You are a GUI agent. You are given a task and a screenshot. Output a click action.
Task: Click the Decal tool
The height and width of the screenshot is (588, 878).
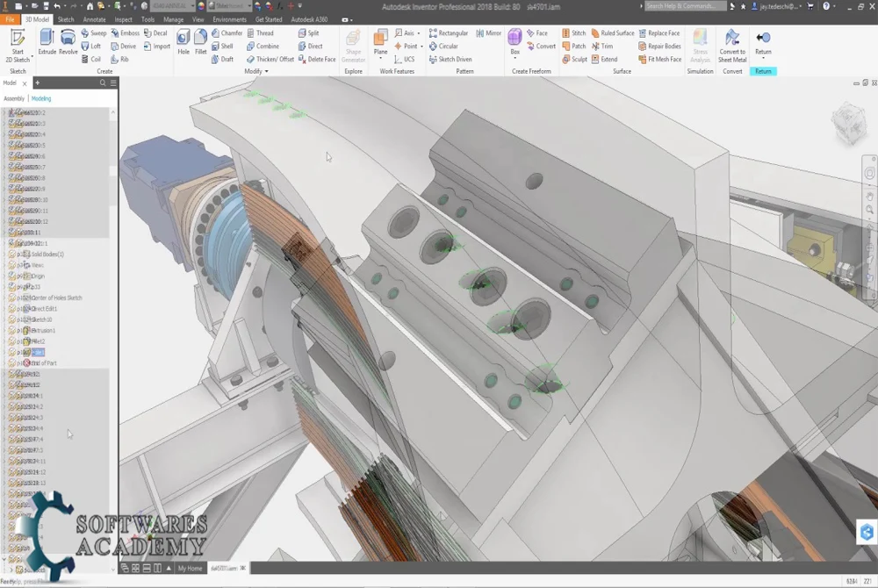pos(155,33)
